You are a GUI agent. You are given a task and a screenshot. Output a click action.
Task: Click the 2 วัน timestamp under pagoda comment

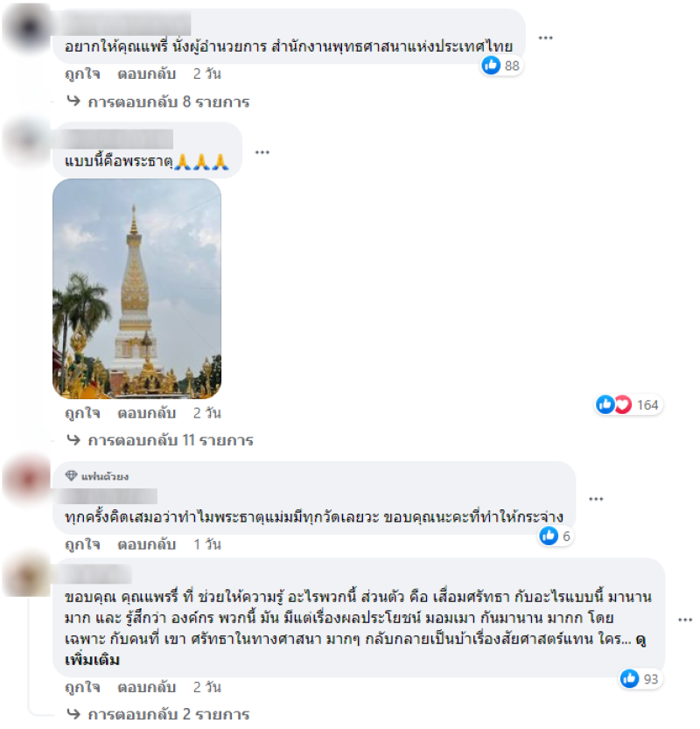[x=206, y=413]
